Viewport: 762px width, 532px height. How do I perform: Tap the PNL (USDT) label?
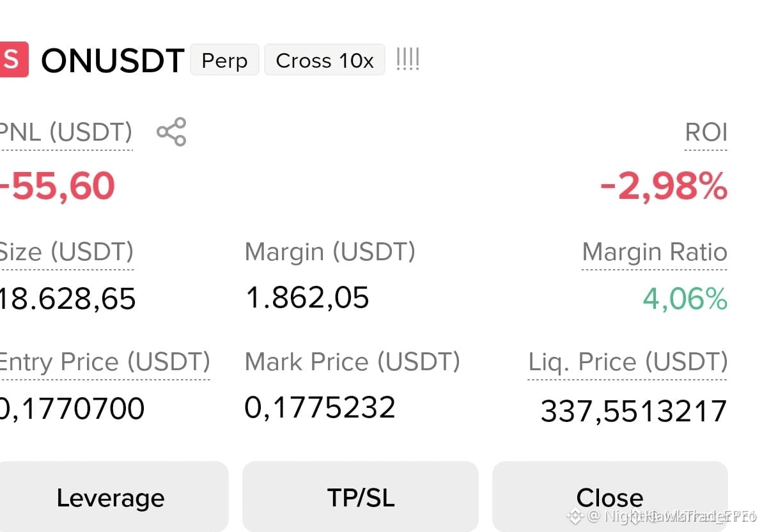[66, 132]
